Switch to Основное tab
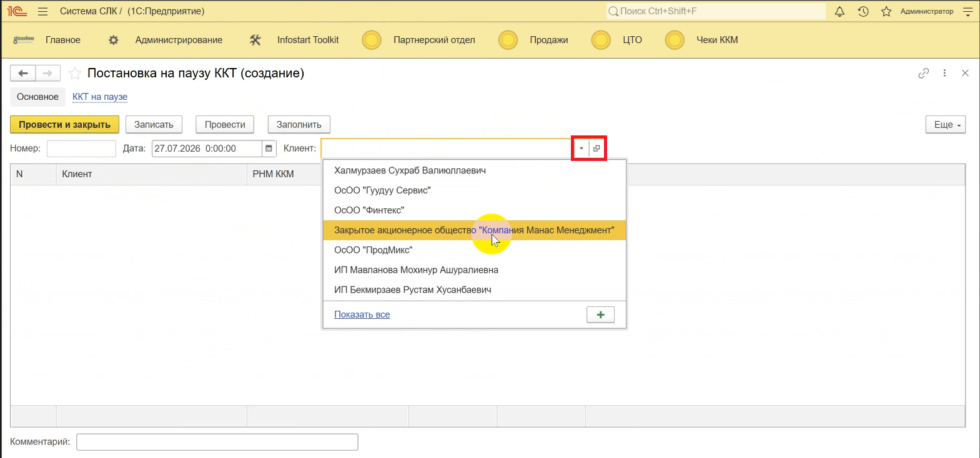 point(37,97)
